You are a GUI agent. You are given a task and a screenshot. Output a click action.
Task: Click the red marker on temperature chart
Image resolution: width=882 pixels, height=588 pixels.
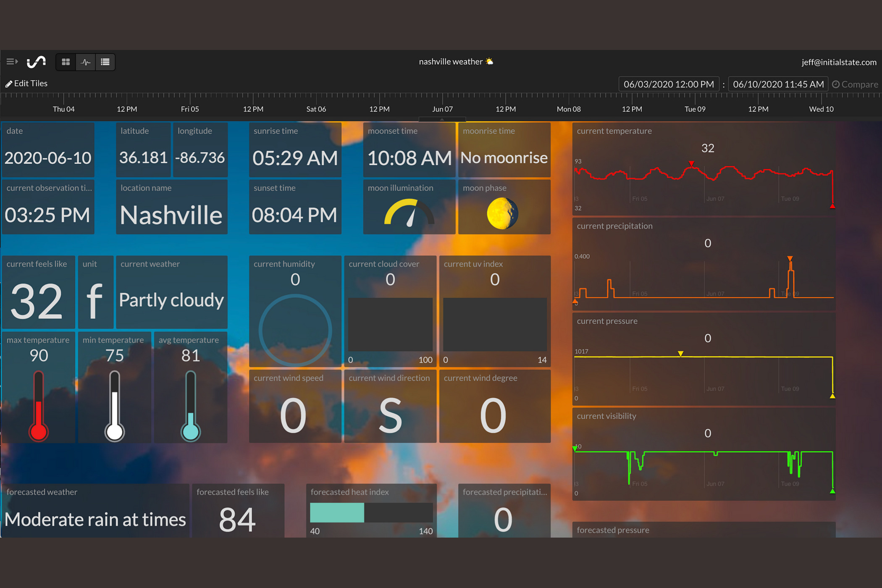[691, 163]
